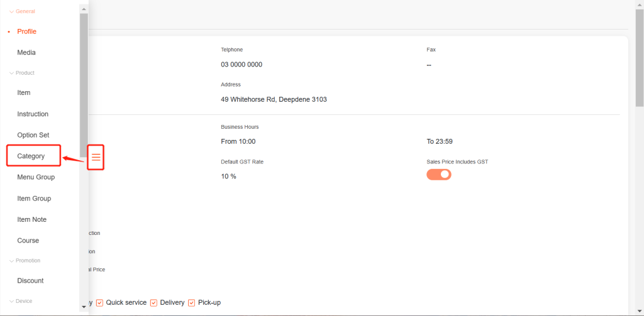Select Item in the Product menu
This screenshot has height=316, width=644.
[x=24, y=93]
